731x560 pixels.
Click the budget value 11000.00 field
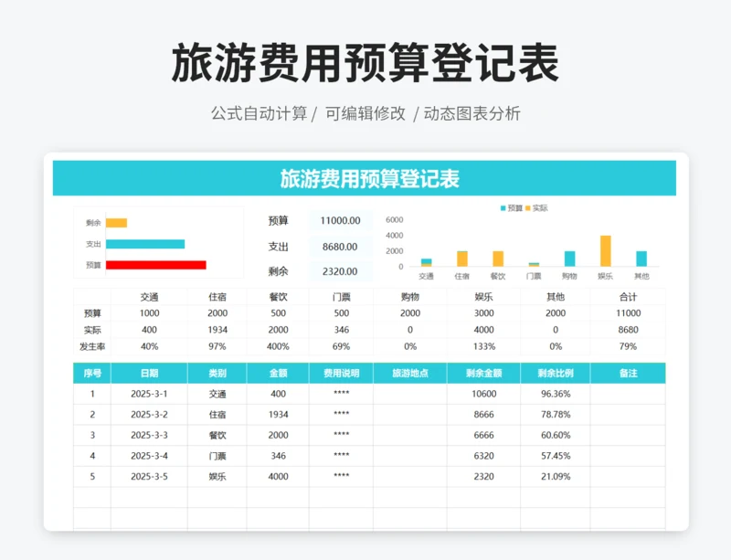(340, 220)
